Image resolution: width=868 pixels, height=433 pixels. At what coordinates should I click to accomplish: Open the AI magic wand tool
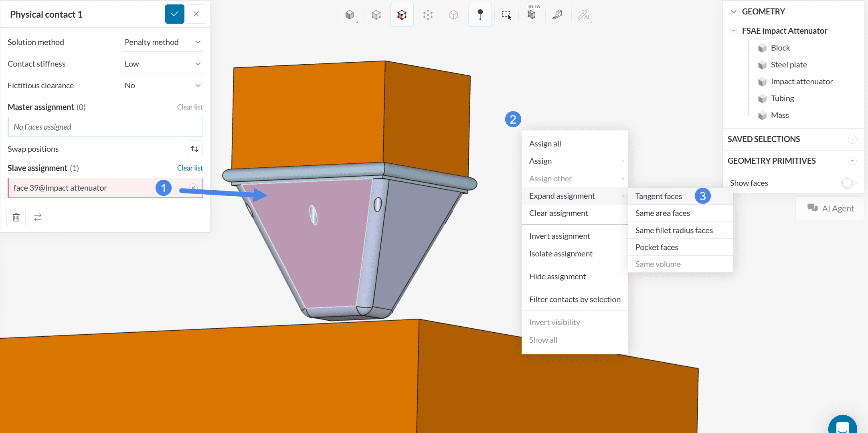(583, 15)
